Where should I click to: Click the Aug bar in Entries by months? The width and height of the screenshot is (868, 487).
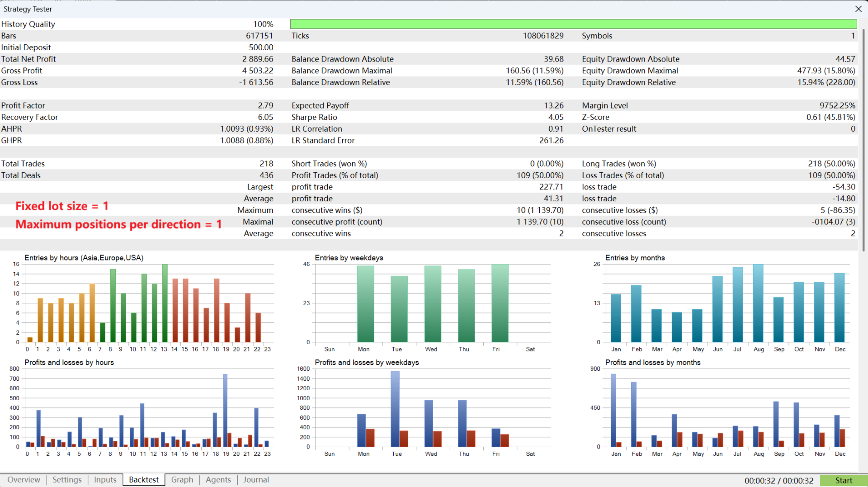[x=758, y=303]
